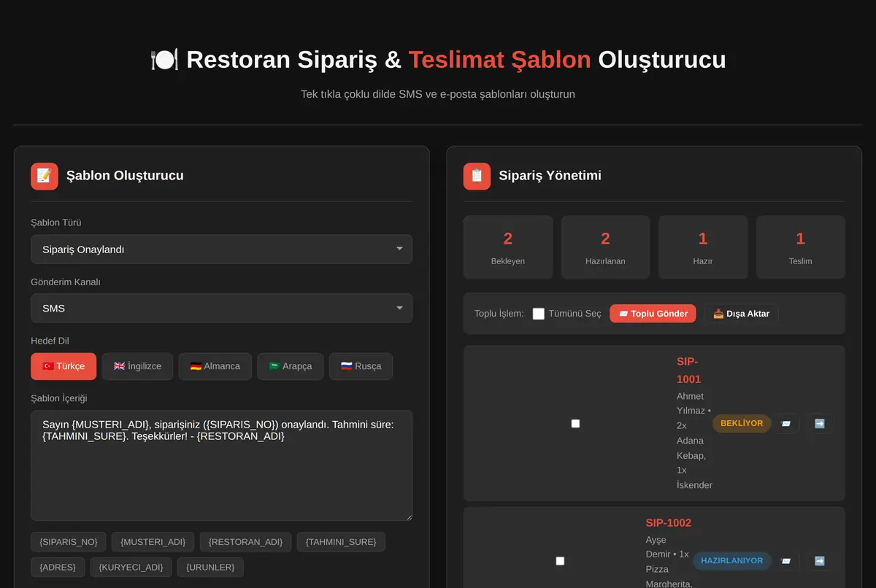
Task: Click the envelope send icon for SIP-1001
Action: tap(786, 423)
